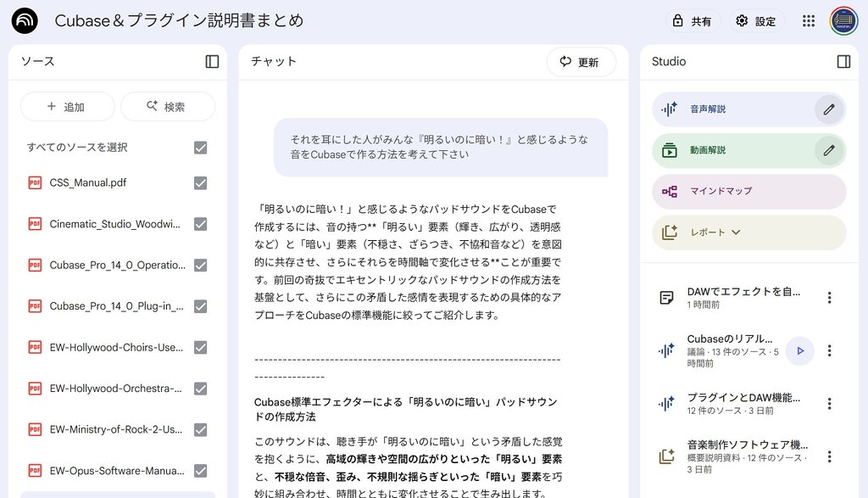
Task: Click the PDF icon of EW-Hollywood-Orchestra-...
Action: [35, 389]
